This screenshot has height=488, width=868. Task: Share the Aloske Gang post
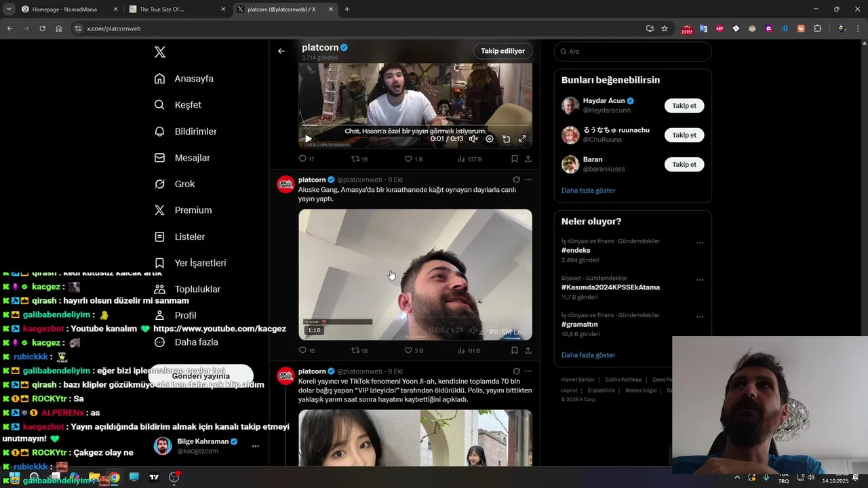pos(528,350)
